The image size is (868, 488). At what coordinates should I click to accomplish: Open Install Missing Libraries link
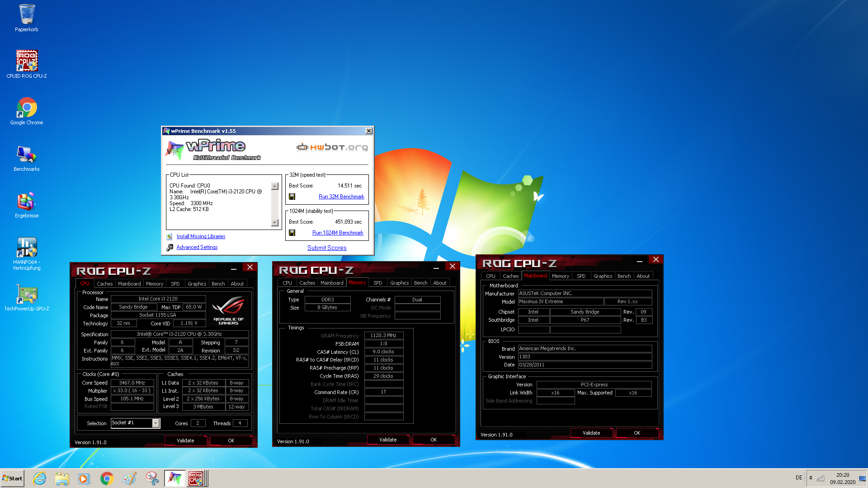(201, 236)
